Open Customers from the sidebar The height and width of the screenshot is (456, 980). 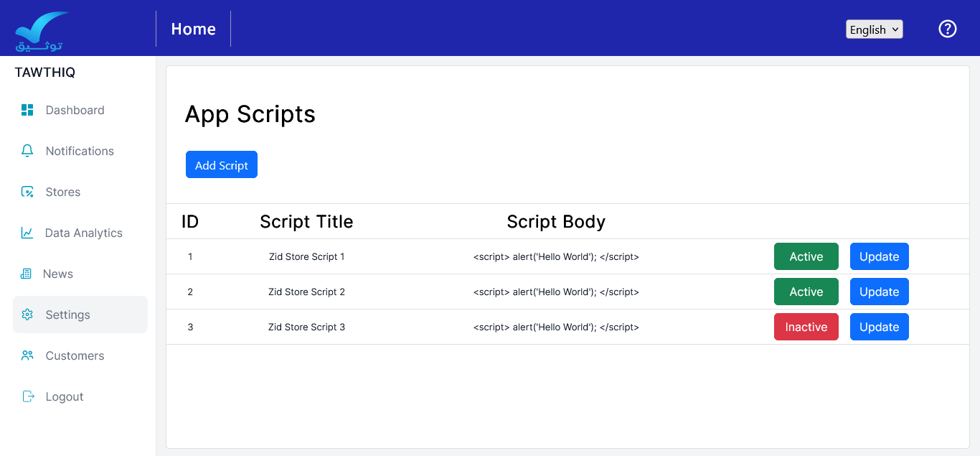(x=80, y=355)
